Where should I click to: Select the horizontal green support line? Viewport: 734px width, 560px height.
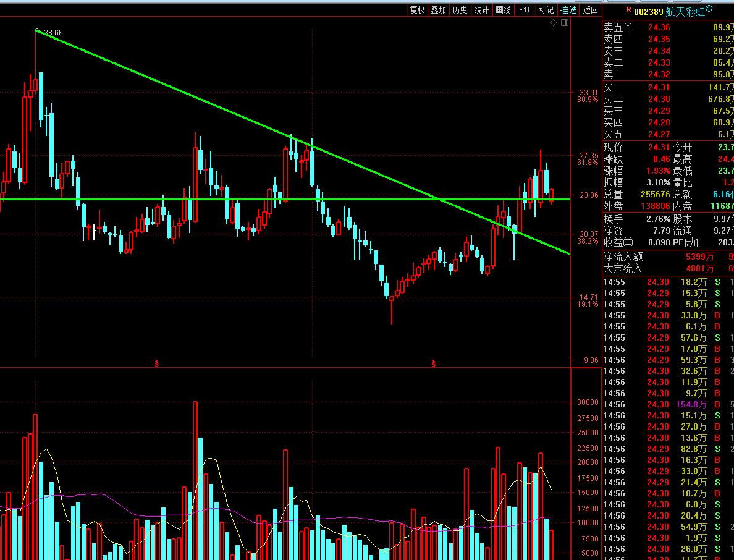[285, 200]
